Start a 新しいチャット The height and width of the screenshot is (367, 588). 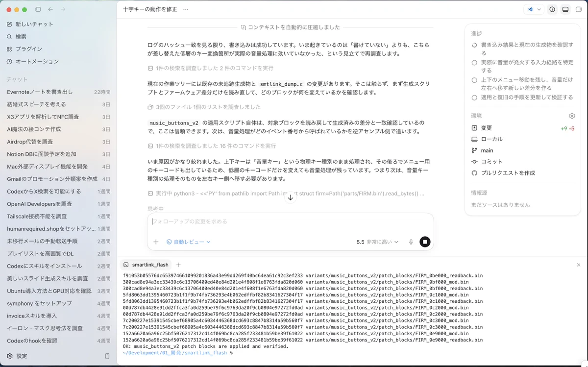tap(58, 24)
